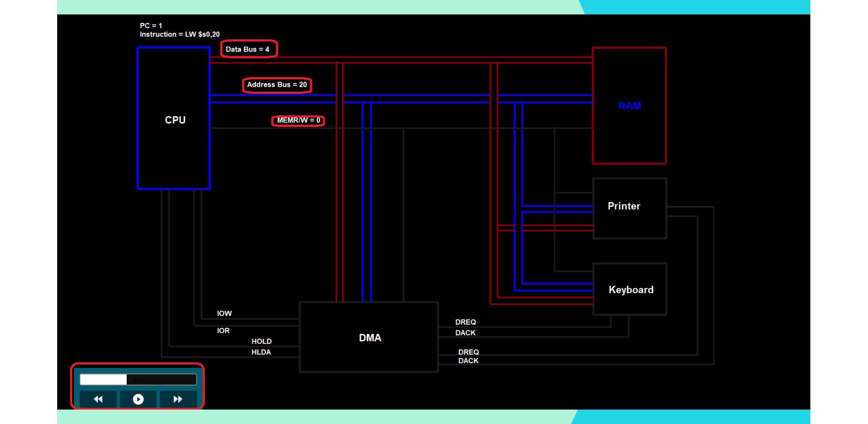Toggle the HLDA signal line
The width and height of the screenshot is (868, 424).
point(261,352)
